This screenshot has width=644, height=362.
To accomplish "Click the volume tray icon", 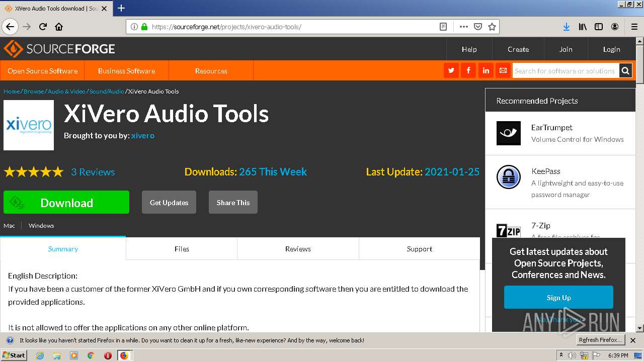I will tap(572, 355).
